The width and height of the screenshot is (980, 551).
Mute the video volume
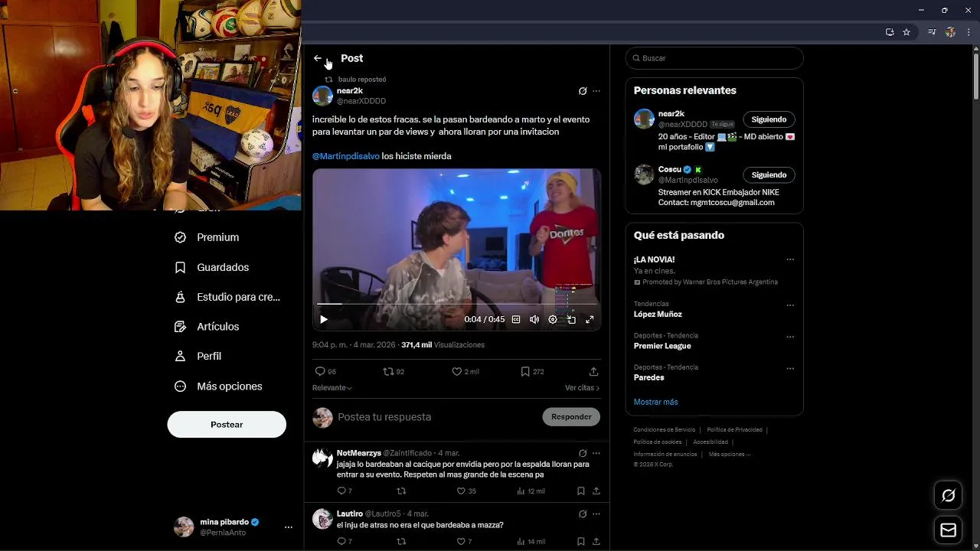(534, 319)
